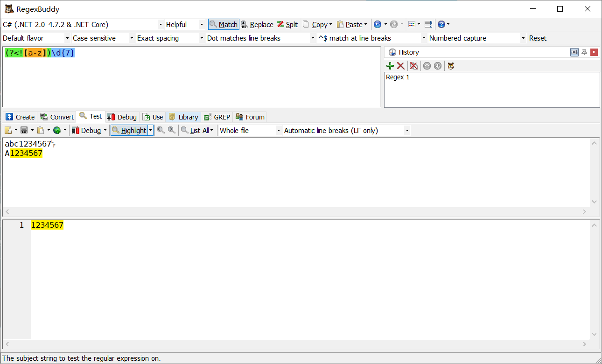
Task: Pin the History panel with the pushpin
Action: coord(584,52)
